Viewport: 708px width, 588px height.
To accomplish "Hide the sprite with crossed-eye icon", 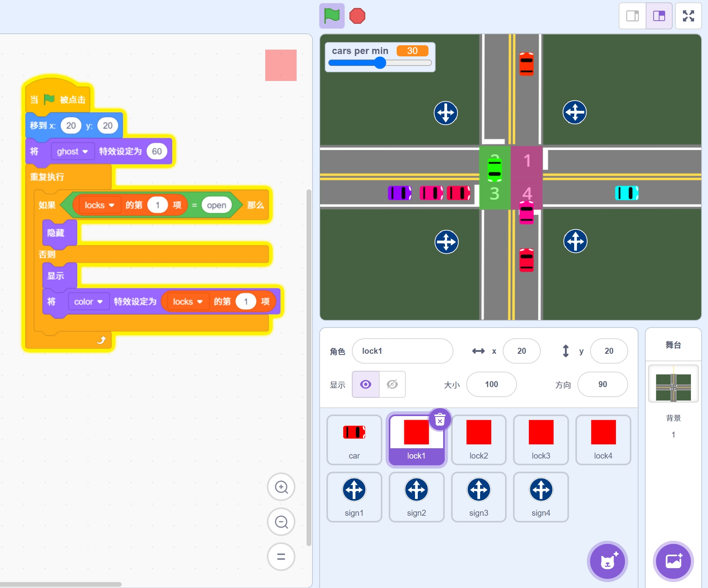I will pos(392,384).
